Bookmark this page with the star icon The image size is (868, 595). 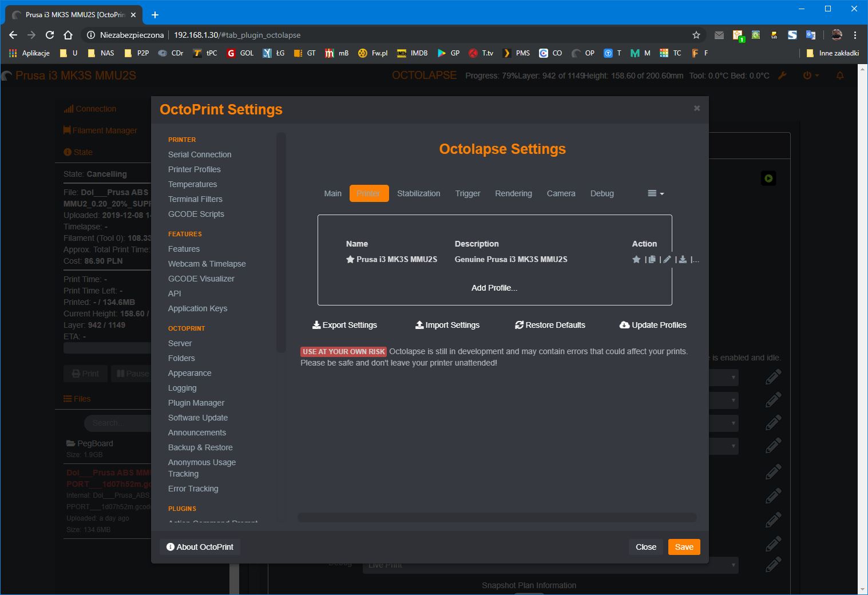coord(696,35)
